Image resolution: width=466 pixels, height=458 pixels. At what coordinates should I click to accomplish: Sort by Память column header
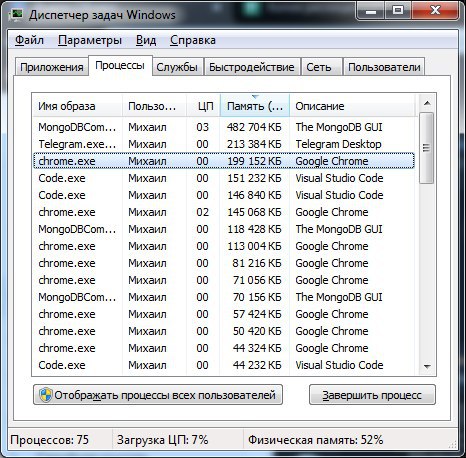click(x=255, y=106)
